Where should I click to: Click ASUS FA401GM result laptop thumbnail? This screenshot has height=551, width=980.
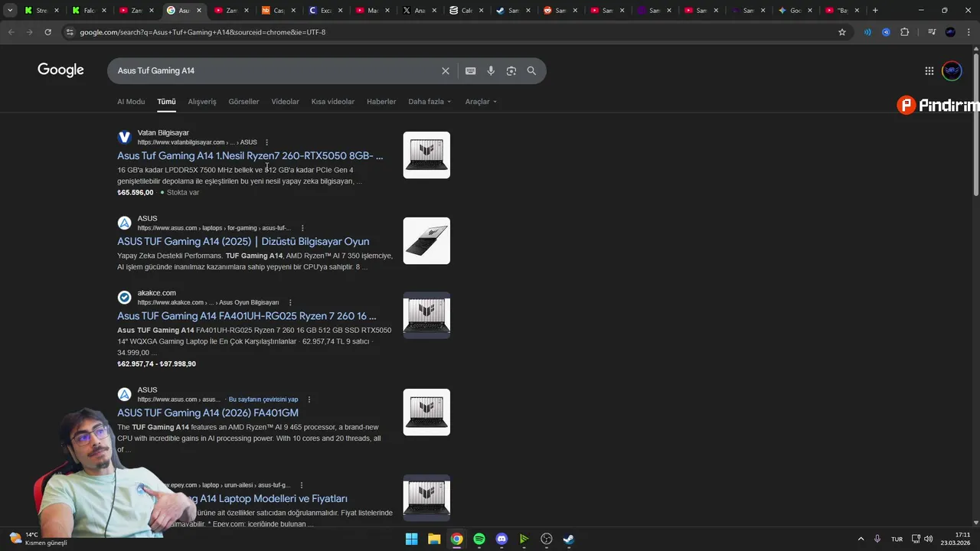(426, 412)
